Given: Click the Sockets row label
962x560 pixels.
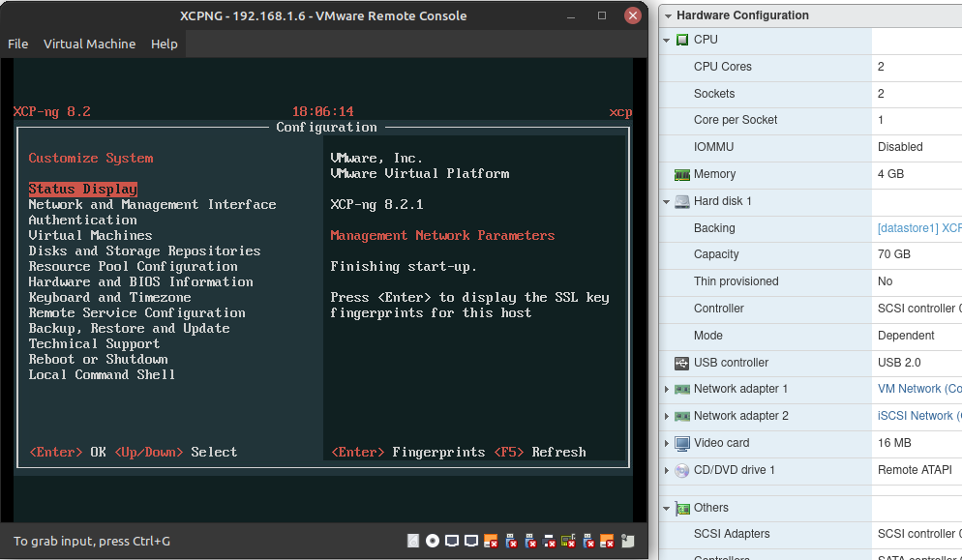Looking at the screenshot, I should [x=714, y=94].
